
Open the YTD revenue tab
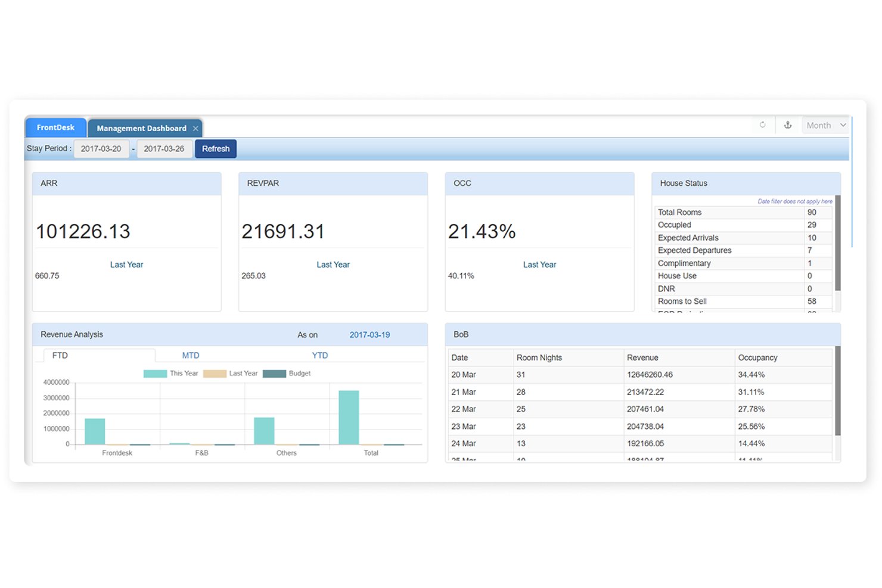(x=320, y=355)
